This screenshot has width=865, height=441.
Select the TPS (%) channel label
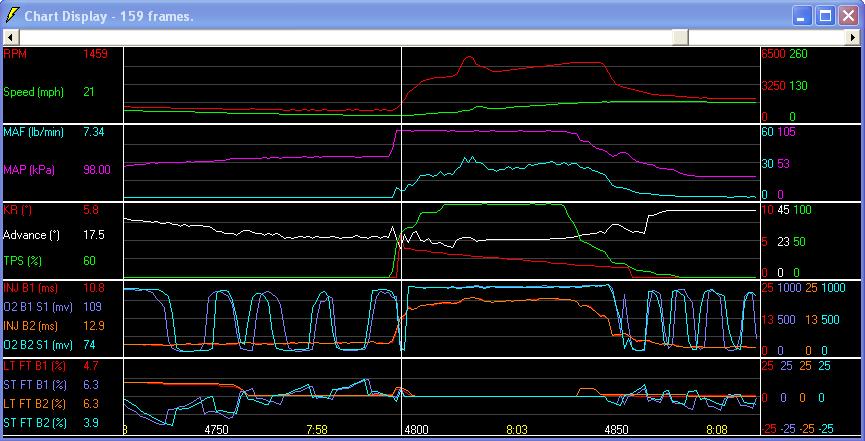pyautogui.click(x=23, y=261)
